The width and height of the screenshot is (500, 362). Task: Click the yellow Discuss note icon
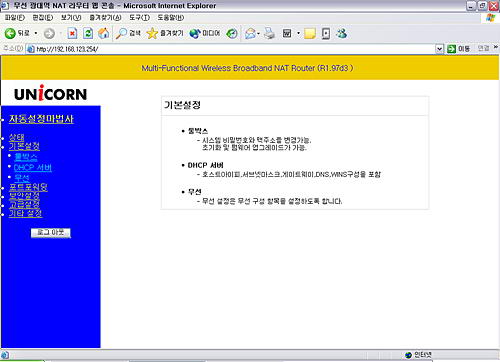[x=310, y=33]
